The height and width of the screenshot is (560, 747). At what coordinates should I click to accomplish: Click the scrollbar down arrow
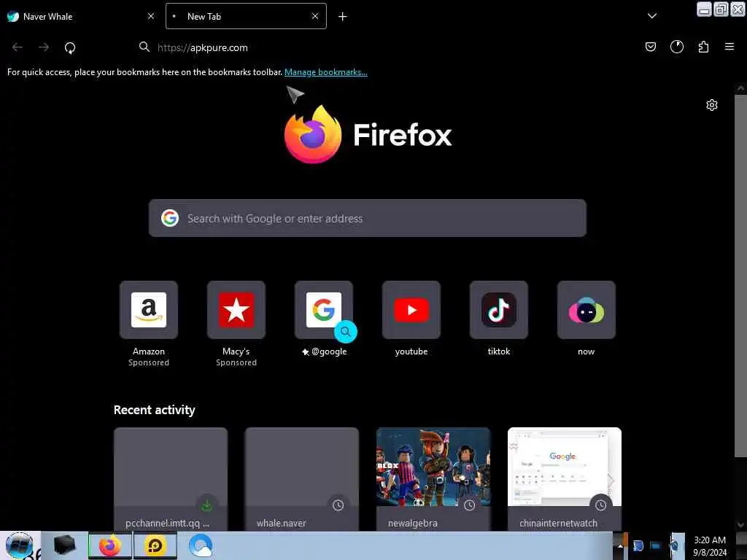tap(740, 525)
